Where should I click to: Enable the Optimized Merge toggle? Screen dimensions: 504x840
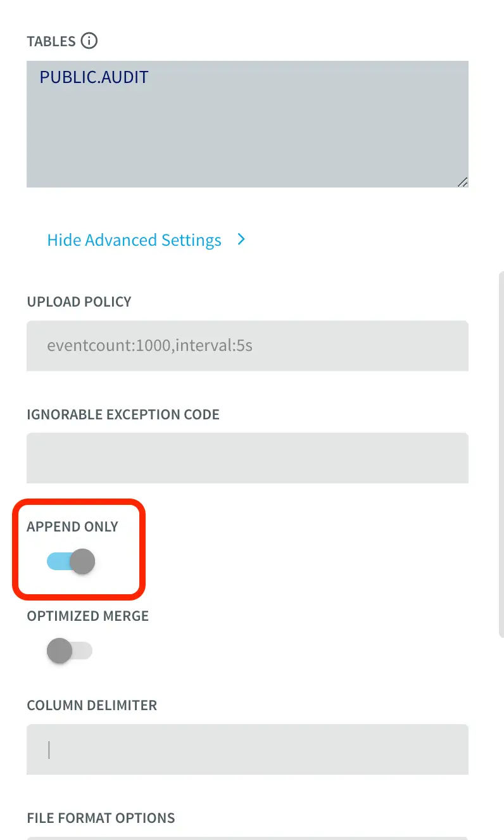coord(70,651)
